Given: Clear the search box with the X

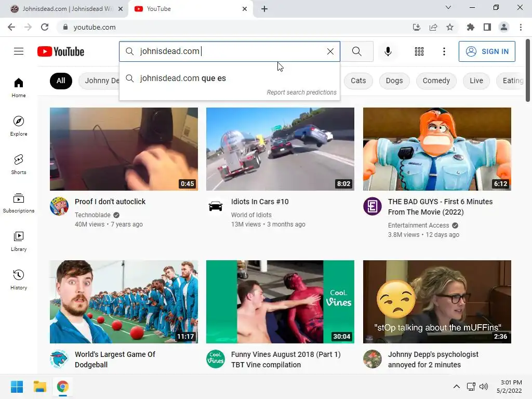Looking at the screenshot, I should pos(330,51).
